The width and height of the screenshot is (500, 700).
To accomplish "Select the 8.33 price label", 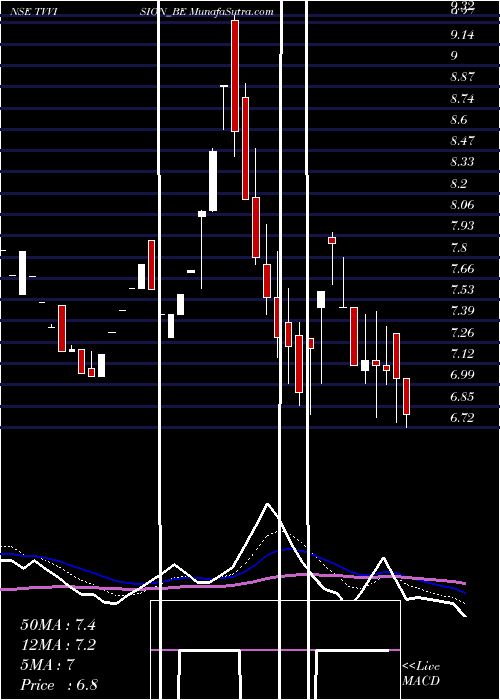I will coord(462,162).
